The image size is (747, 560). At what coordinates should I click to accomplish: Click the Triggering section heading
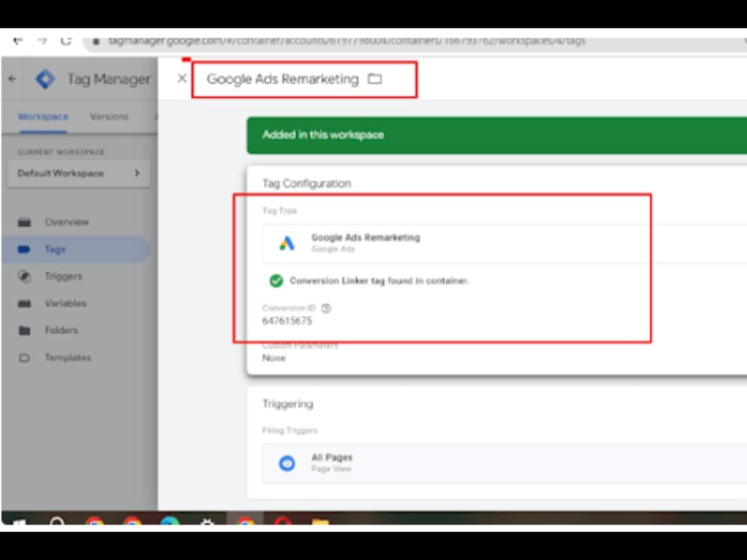288,404
